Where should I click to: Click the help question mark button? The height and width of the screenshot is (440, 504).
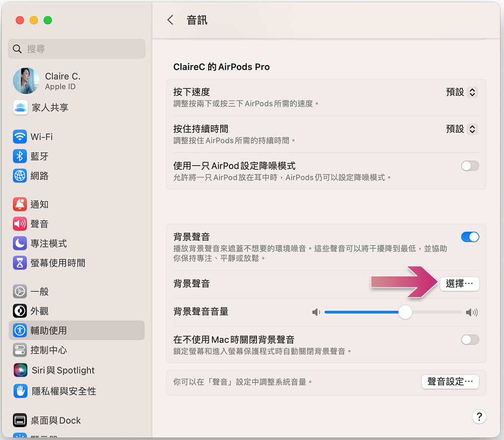479,416
